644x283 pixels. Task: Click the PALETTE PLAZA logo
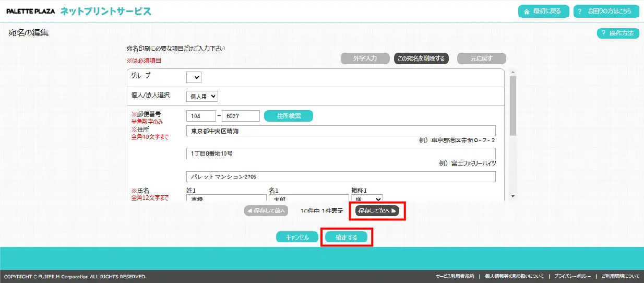point(30,11)
